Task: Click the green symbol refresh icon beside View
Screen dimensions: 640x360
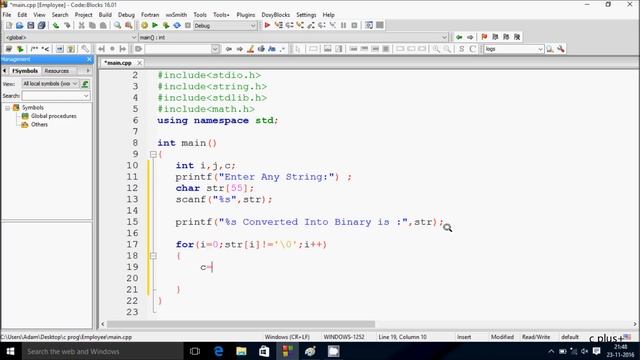Action: (x=85, y=84)
